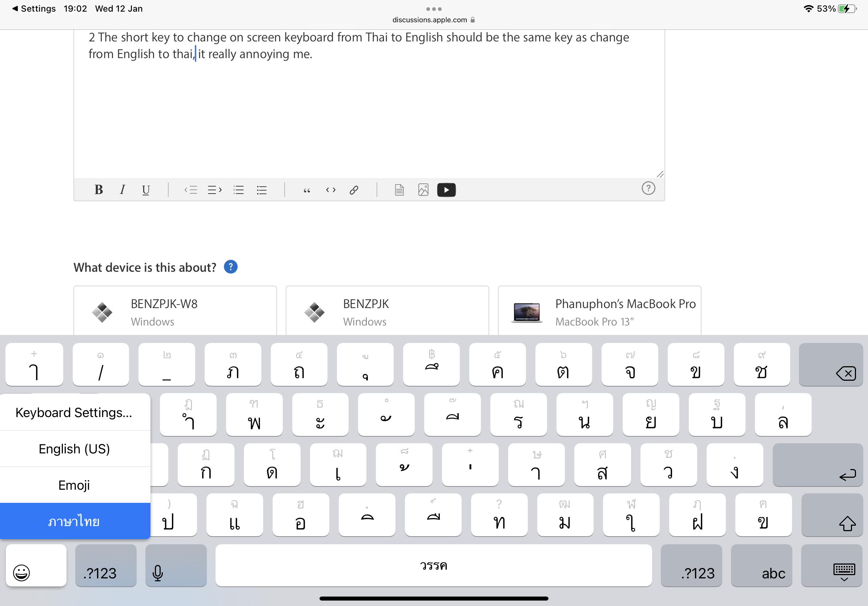The height and width of the screenshot is (606, 868).
Task: Select the BENZPJK-W8 Windows device
Action: pos(175,312)
